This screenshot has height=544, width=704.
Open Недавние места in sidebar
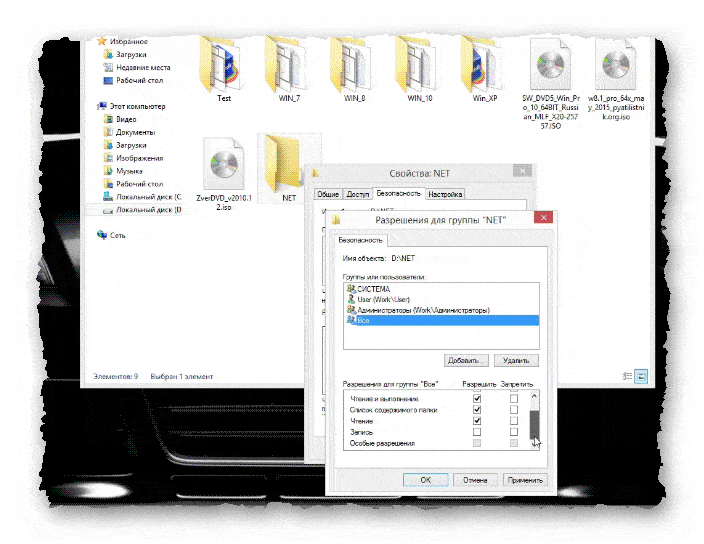pyautogui.click(x=143, y=67)
